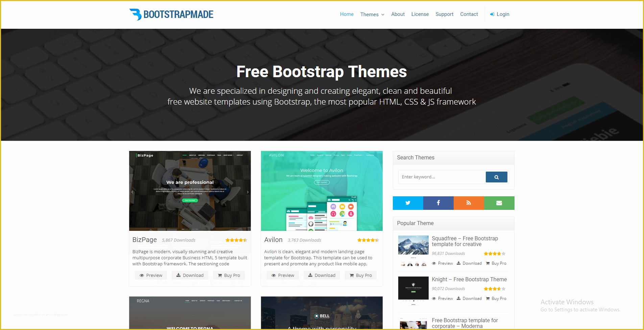Viewport: 644px width, 330px height.
Task: Open the Avilon theme thumbnail
Action: click(321, 191)
